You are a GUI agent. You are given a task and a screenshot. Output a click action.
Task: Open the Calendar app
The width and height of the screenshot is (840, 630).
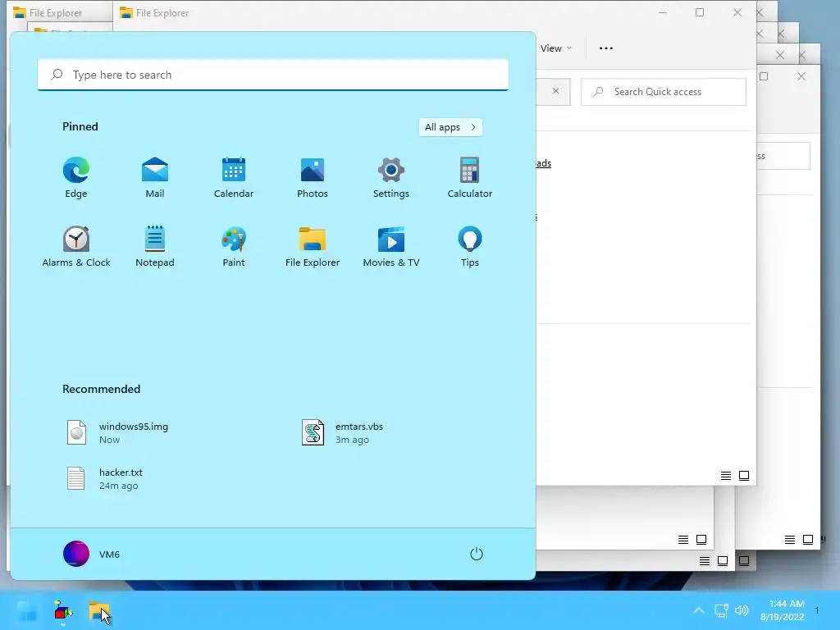[234, 178]
